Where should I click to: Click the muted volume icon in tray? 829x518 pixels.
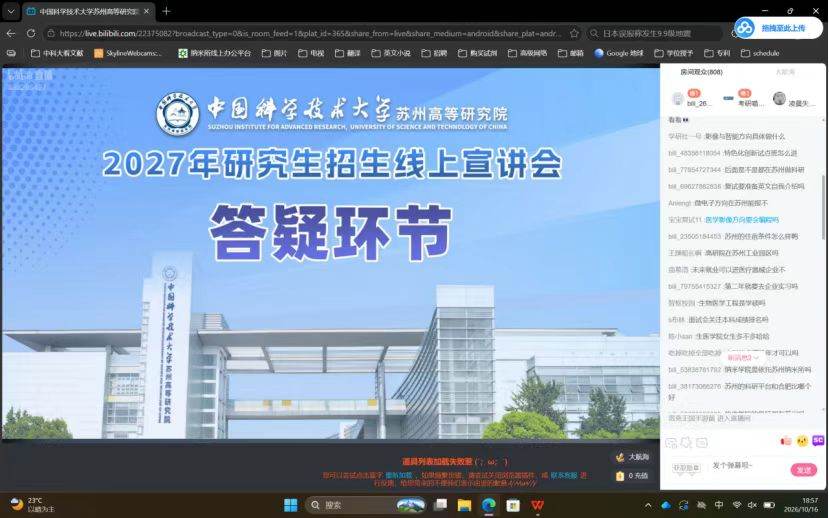(x=752, y=505)
